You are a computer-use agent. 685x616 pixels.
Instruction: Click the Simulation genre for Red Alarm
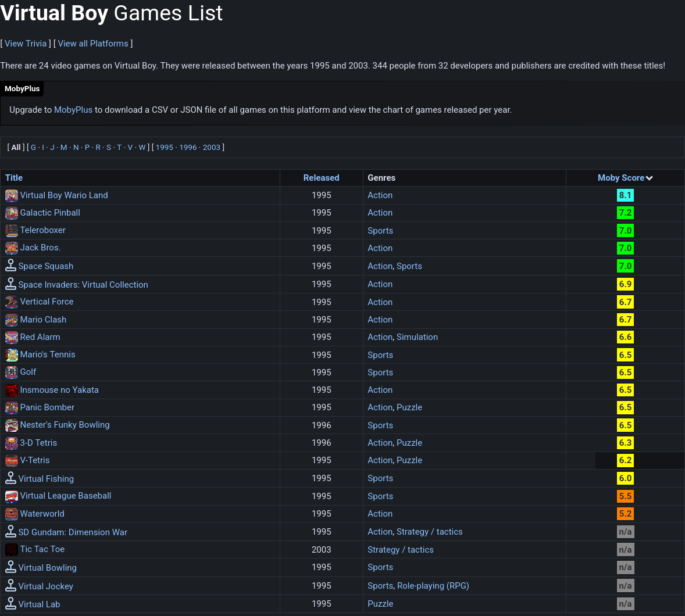pyautogui.click(x=417, y=337)
